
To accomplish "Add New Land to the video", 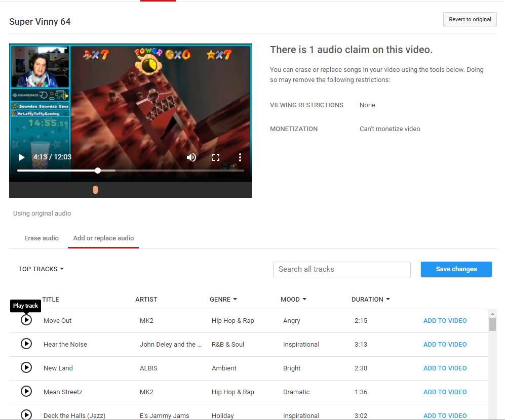I will click(x=445, y=368).
